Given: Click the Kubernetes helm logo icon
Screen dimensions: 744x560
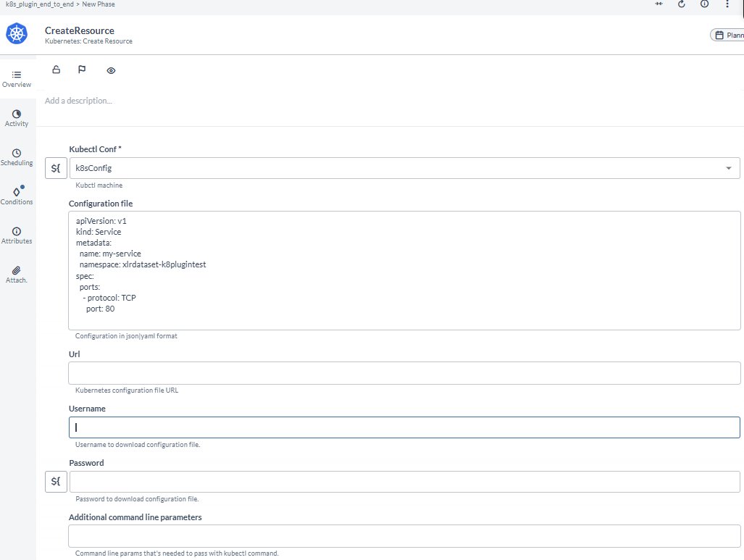Looking at the screenshot, I should tap(17, 34).
